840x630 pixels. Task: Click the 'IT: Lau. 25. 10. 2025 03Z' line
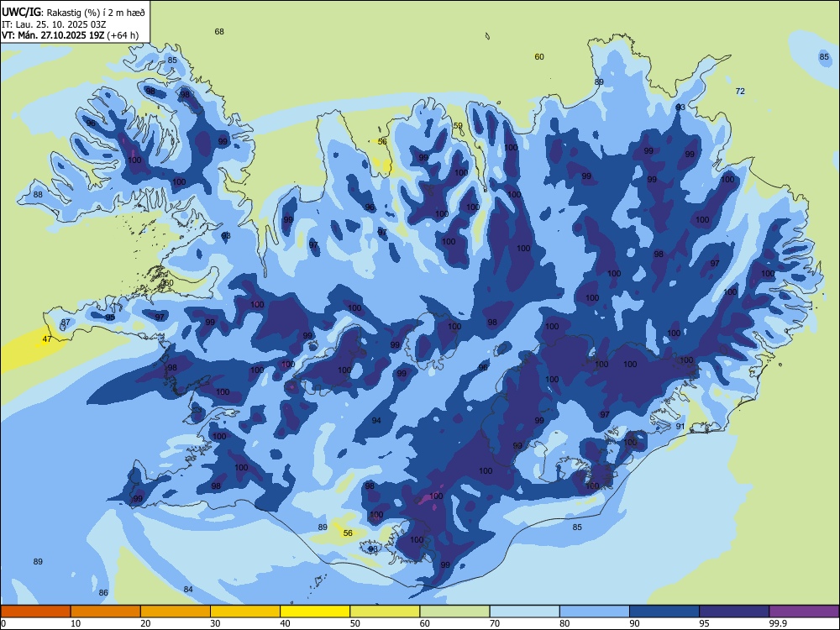[54, 24]
